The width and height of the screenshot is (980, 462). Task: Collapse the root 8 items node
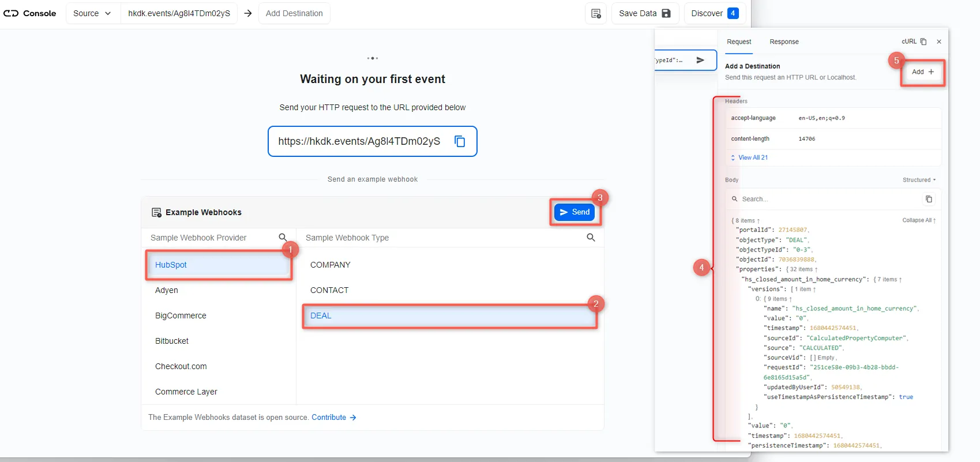coord(746,221)
